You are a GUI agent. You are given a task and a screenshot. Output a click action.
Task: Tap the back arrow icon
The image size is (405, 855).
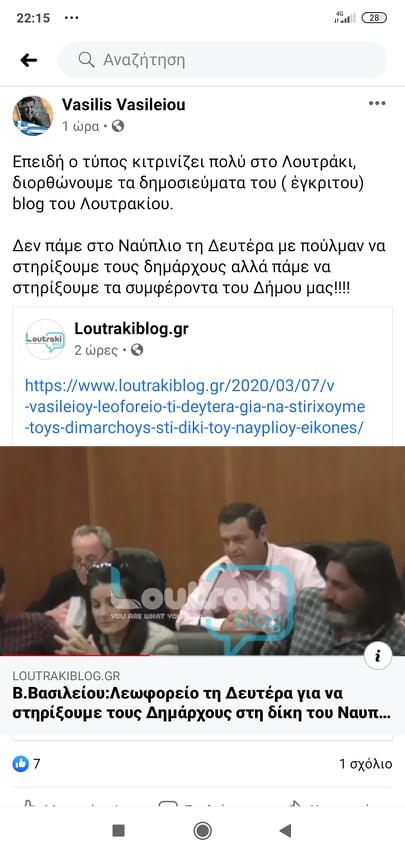(29, 60)
